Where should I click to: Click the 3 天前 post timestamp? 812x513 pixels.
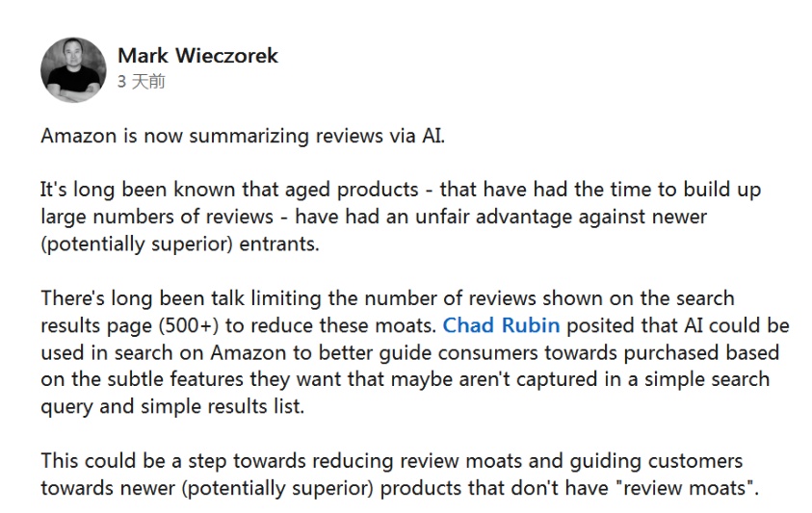(141, 82)
